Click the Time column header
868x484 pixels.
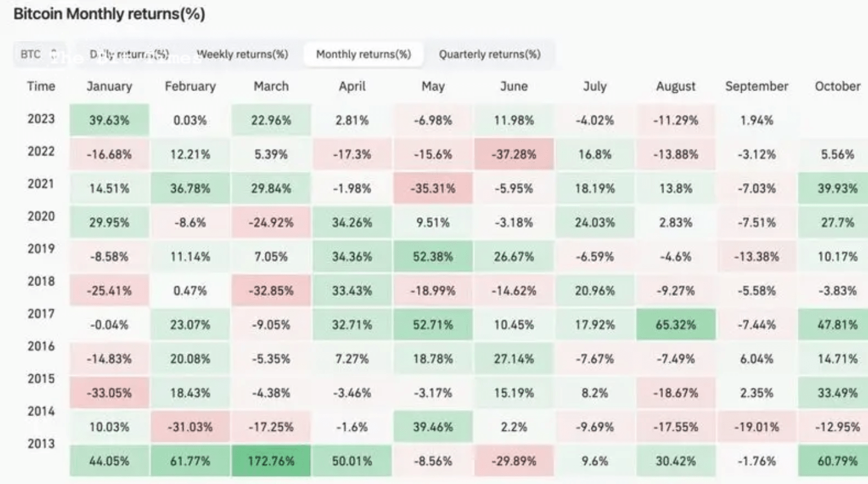click(41, 86)
